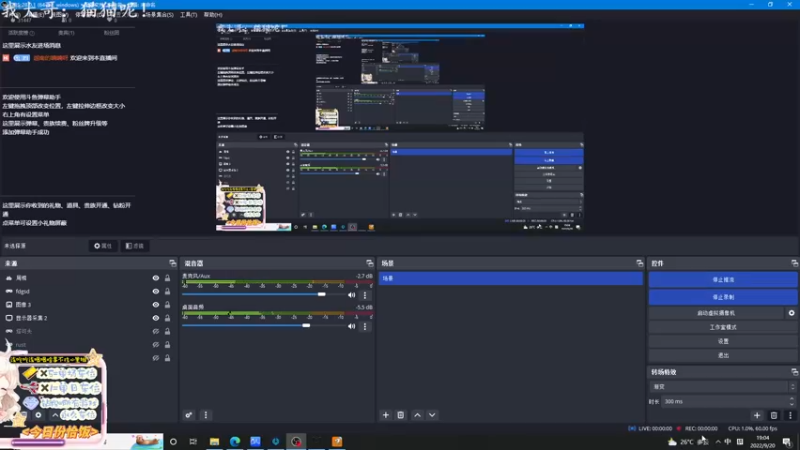Open the 工具(T) menu
Image resolution: width=800 pixels, height=450 pixels.
point(188,15)
